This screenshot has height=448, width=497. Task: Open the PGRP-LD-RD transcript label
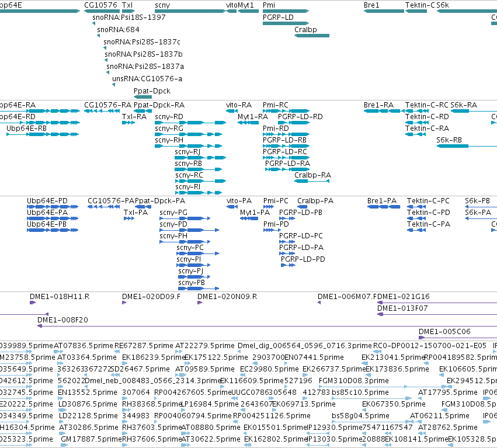[300, 117]
